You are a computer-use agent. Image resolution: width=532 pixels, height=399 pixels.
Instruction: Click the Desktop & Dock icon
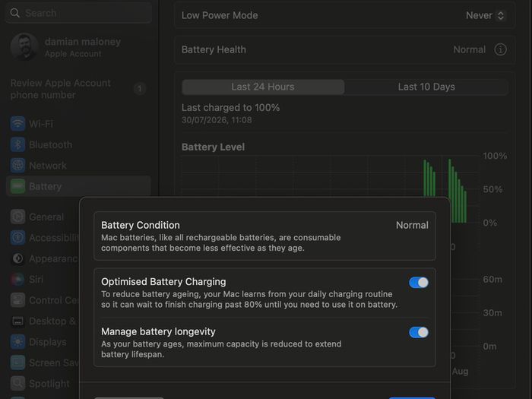point(17,321)
